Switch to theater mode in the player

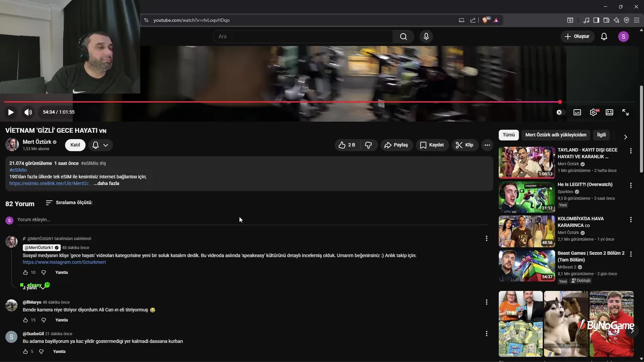coord(609,112)
